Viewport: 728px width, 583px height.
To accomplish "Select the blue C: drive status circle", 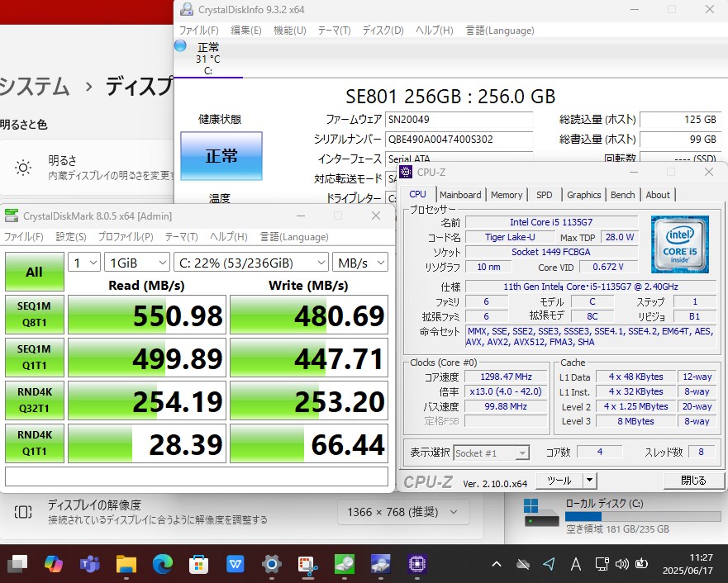I will [180, 45].
